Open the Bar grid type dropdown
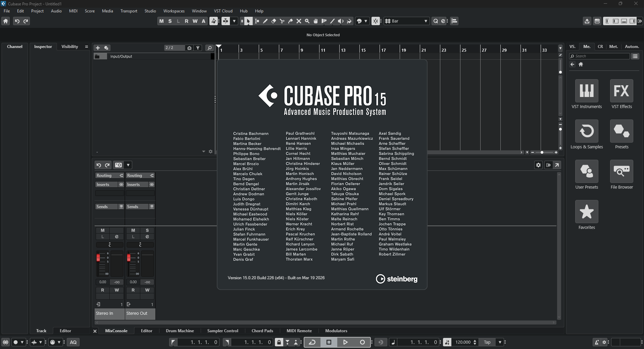Image resolution: width=644 pixels, height=349 pixels. 407,21
